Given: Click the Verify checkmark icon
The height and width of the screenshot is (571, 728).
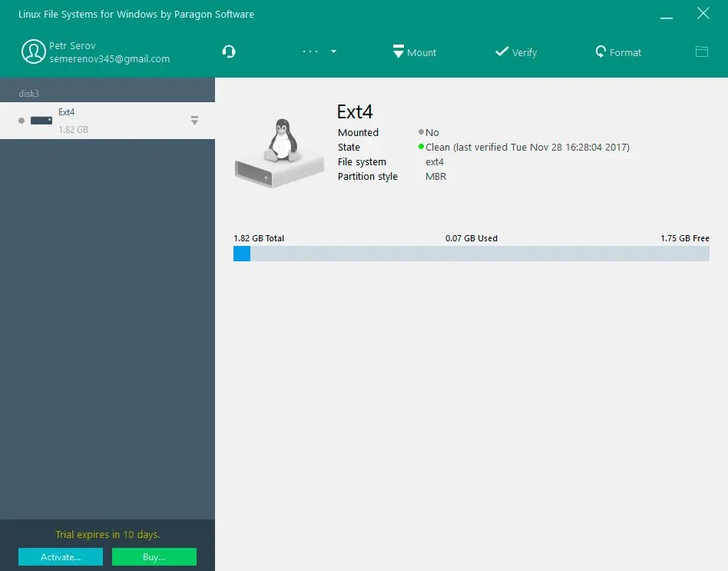Looking at the screenshot, I should point(503,52).
